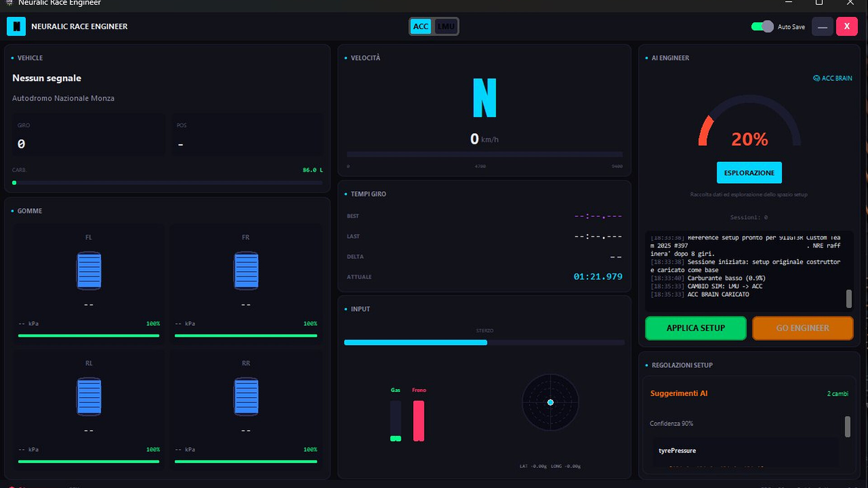The width and height of the screenshot is (868, 488).
Task: Click the ESPLORAZIONE mode button
Action: tap(749, 173)
